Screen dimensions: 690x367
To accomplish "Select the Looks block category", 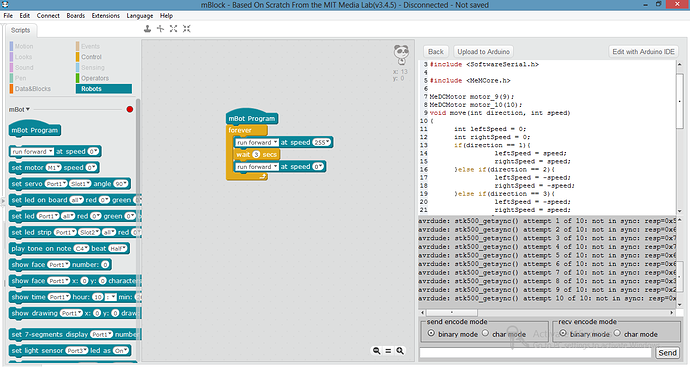I will click(23, 57).
